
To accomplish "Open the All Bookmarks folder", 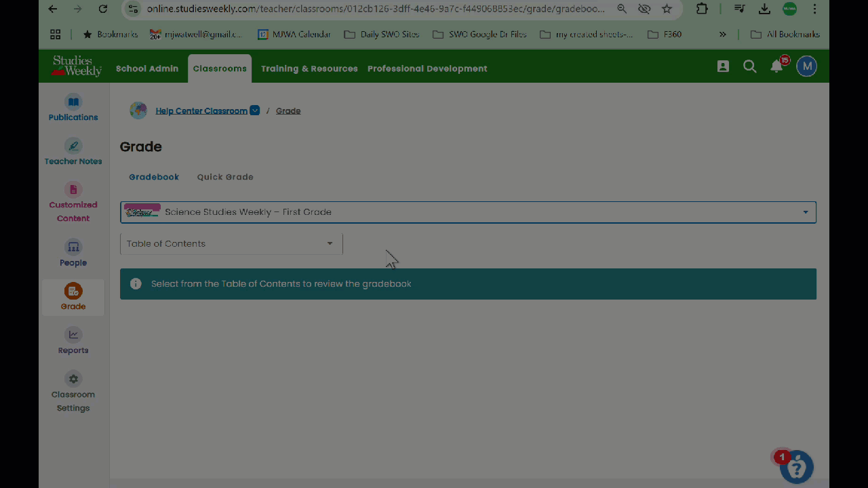I will [785, 34].
